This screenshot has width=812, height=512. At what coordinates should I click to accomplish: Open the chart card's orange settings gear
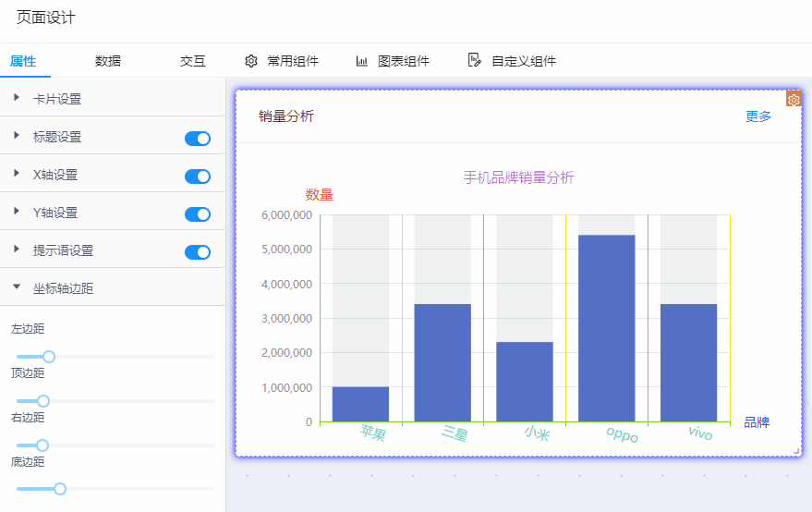(x=794, y=99)
